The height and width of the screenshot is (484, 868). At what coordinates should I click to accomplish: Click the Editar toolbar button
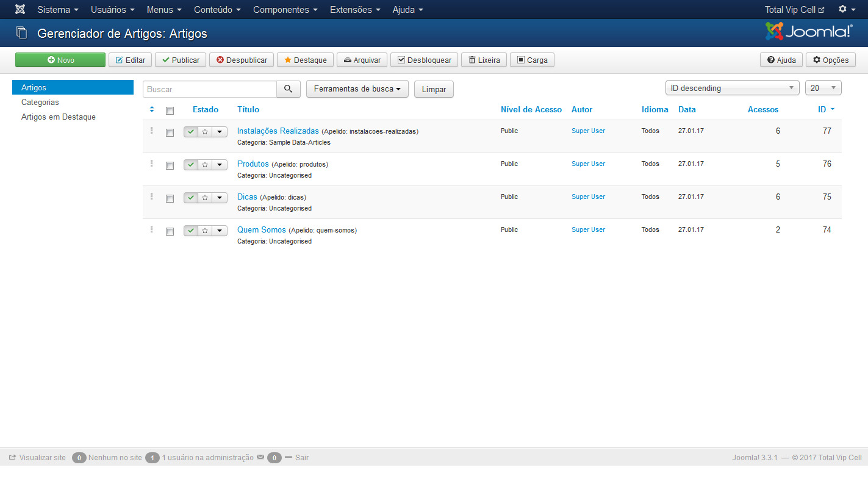130,60
